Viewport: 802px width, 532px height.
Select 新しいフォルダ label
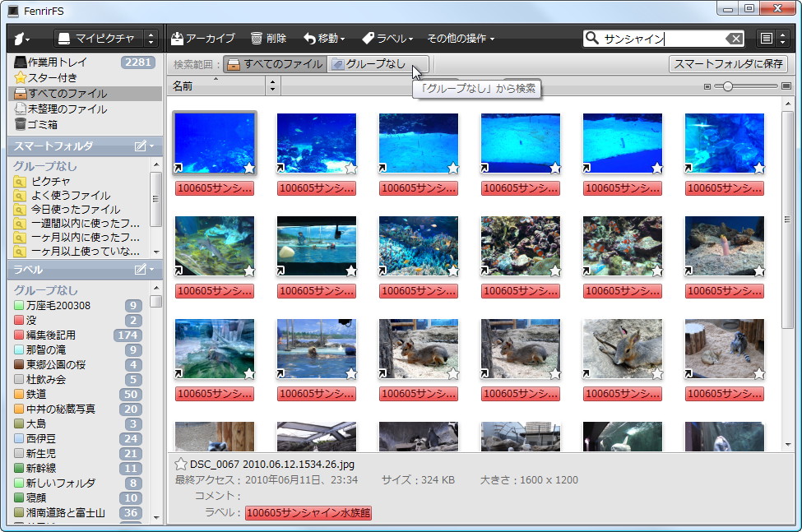pos(78,483)
